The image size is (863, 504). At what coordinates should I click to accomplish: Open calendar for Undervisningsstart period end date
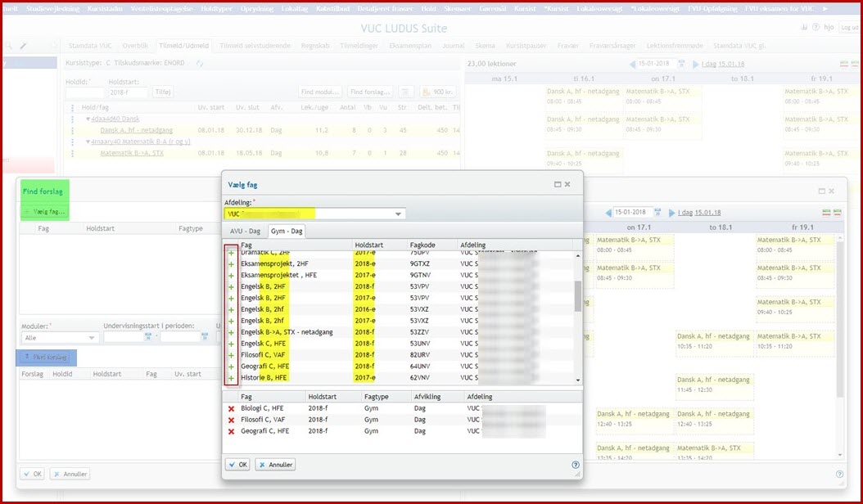click(205, 337)
